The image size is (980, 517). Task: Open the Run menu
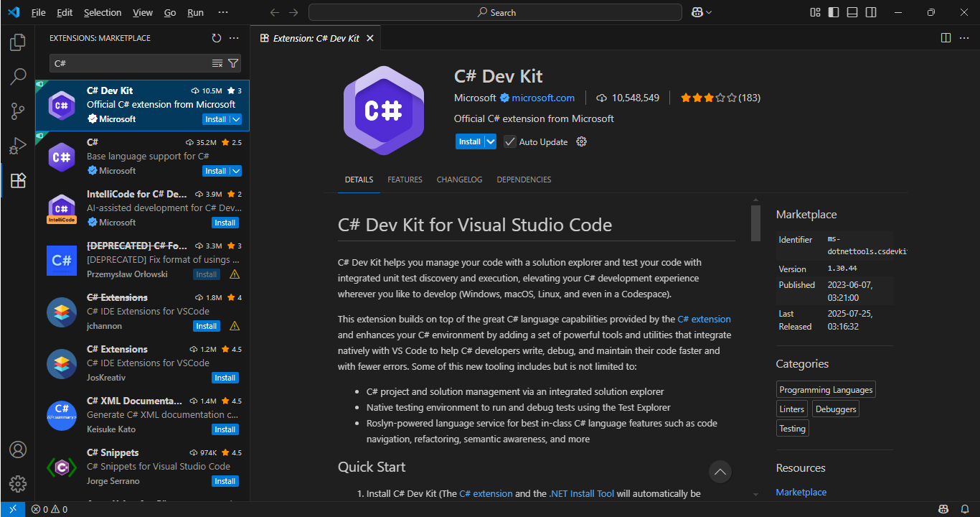(195, 12)
